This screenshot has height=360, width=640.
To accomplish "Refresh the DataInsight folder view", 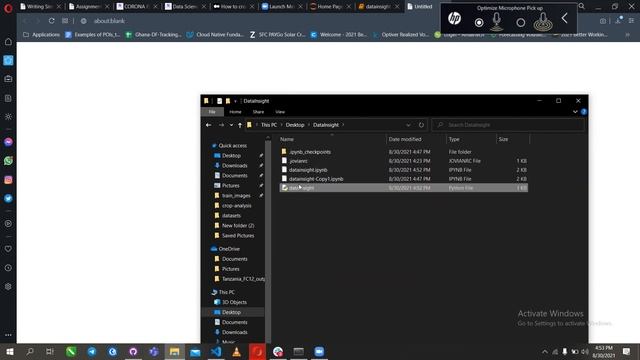I will pyautogui.click(x=421, y=125).
